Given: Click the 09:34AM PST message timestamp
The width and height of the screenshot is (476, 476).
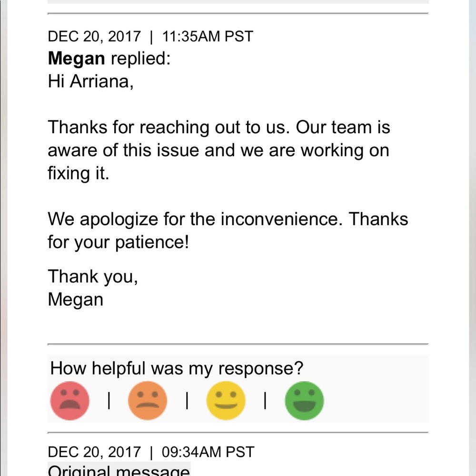Looking at the screenshot, I should [208, 452].
